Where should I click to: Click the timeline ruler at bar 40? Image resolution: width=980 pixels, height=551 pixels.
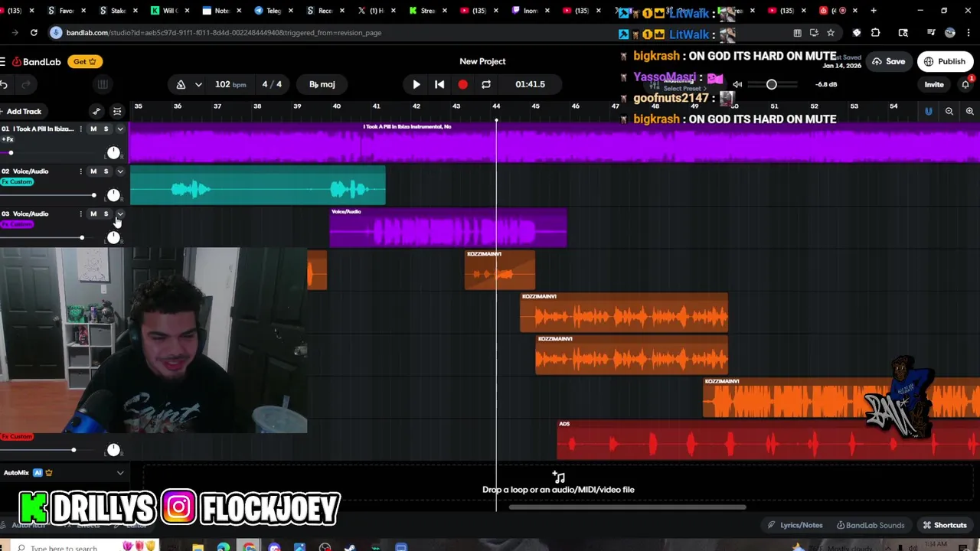click(x=337, y=106)
